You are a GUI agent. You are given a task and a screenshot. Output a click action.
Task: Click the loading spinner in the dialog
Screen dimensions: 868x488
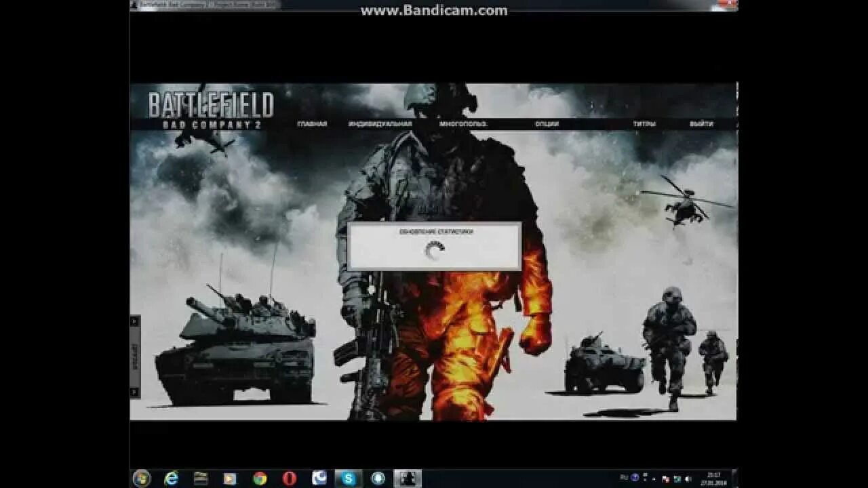click(434, 251)
